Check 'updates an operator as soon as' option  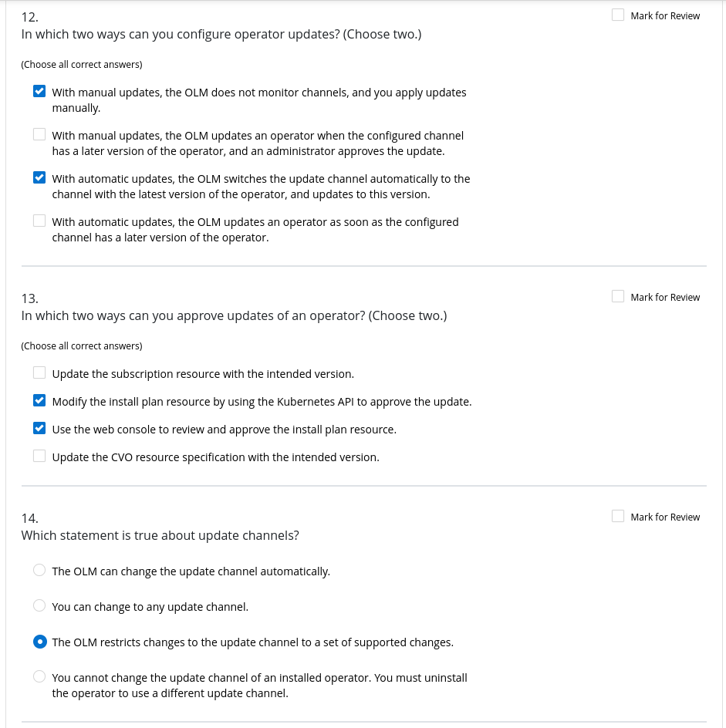(39, 221)
